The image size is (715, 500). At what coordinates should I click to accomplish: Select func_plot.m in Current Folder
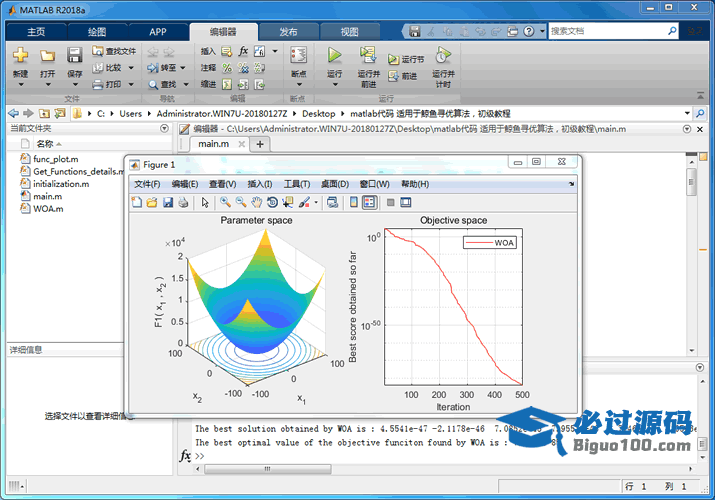[55, 159]
